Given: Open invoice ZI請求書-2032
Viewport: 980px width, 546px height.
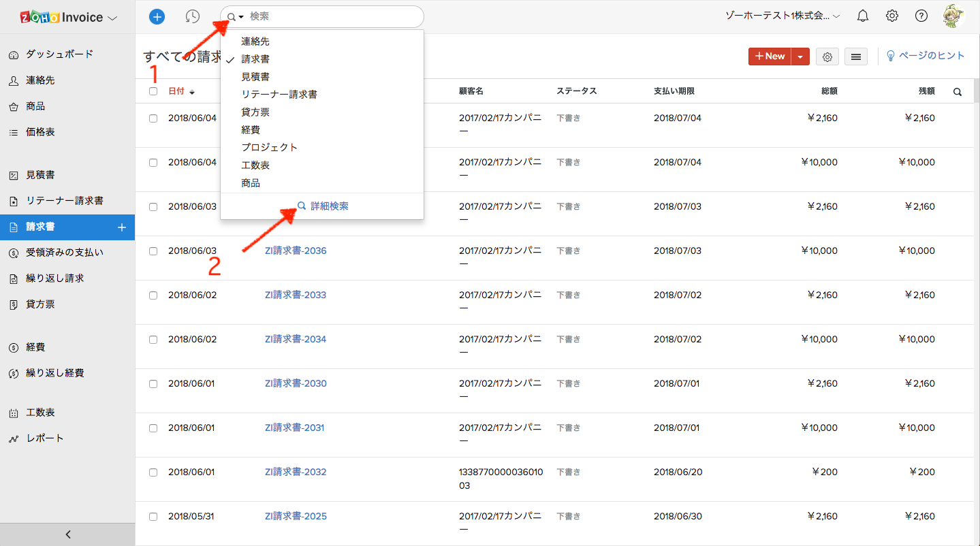Looking at the screenshot, I should [x=296, y=472].
